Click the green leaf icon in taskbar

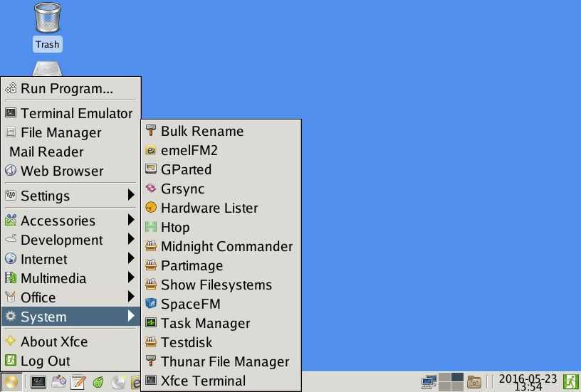(99, 382)
